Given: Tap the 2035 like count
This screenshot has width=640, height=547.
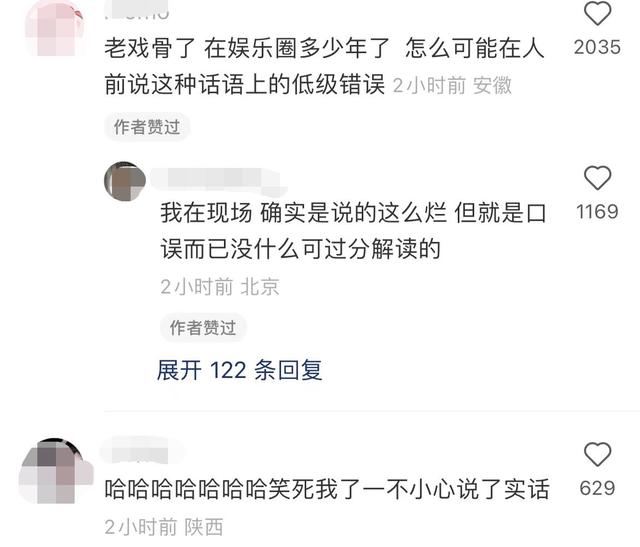Looking at the screenshot, I should point(597,47).
